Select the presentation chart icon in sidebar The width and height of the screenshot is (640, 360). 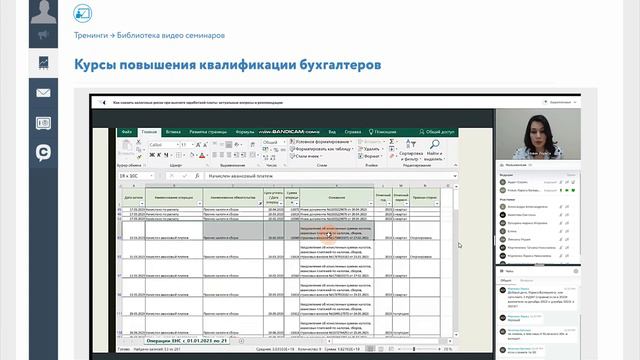coord(43,62)
